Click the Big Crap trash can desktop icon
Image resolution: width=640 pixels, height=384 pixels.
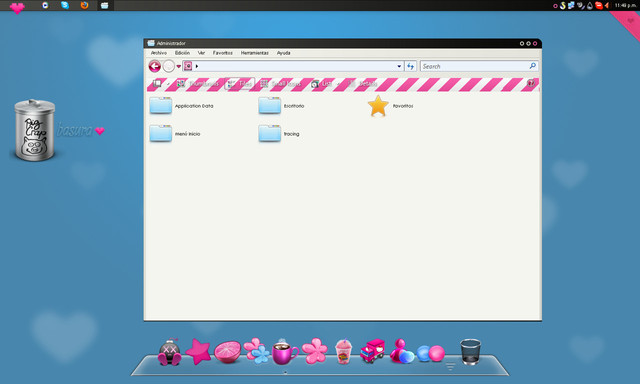click(x=35, y=130)
